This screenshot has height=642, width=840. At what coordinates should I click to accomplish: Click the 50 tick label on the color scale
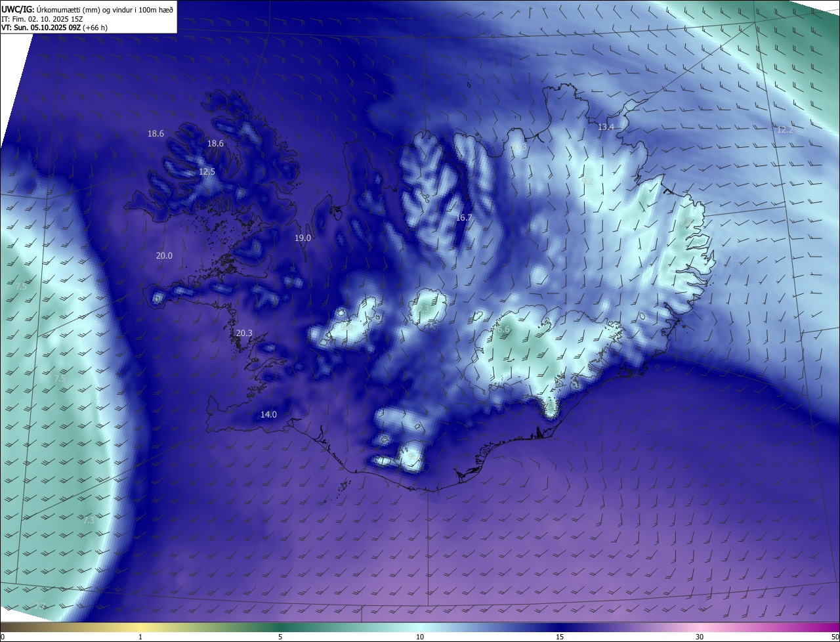coord(835,637)
